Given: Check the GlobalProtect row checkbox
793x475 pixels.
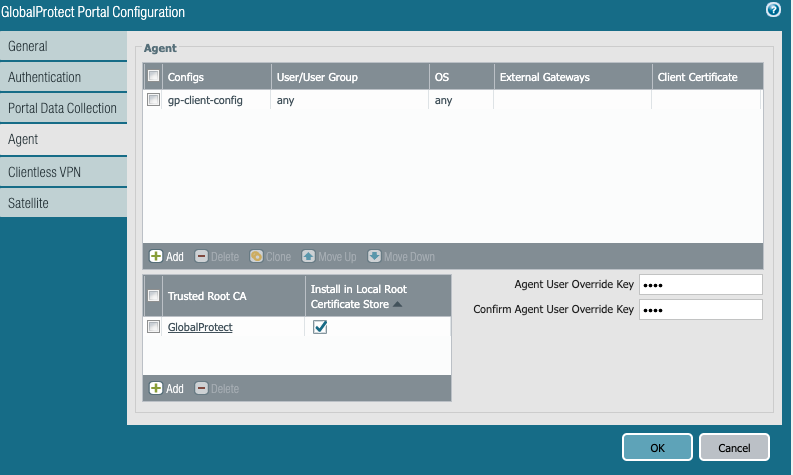Looking at the screenshot, I should pos(153,326).
